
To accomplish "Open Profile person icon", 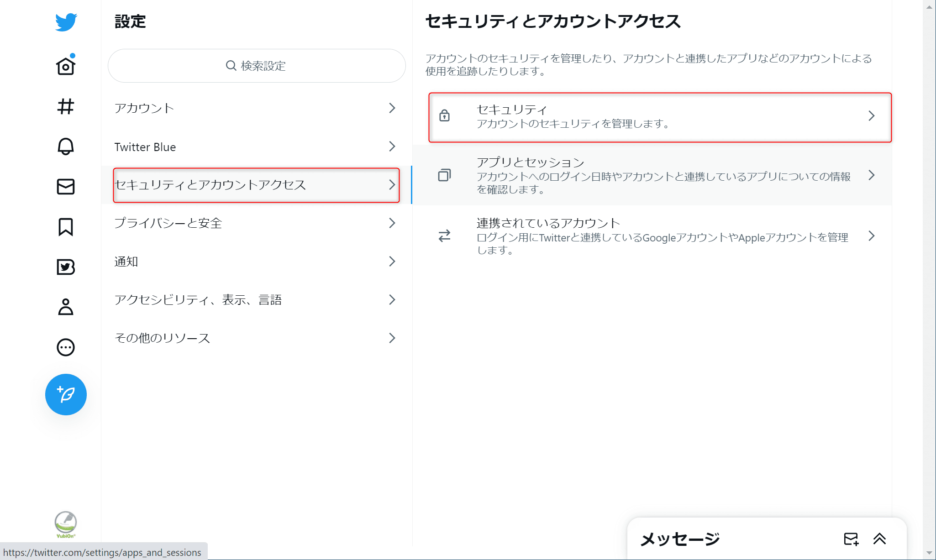I will (66, 307).
